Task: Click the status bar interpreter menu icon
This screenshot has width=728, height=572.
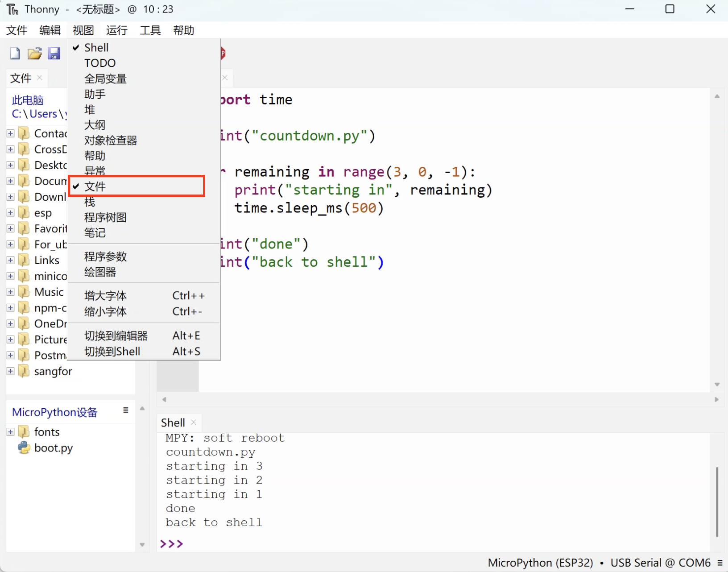Action: 720,563
